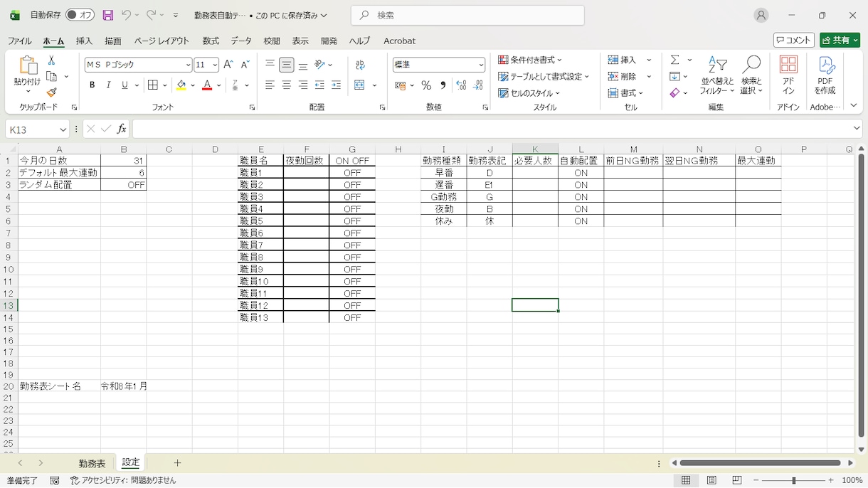Open font name MS Pゴシック dropdown
The width and height of the screenshot is (868, 488).
[188, 65]
